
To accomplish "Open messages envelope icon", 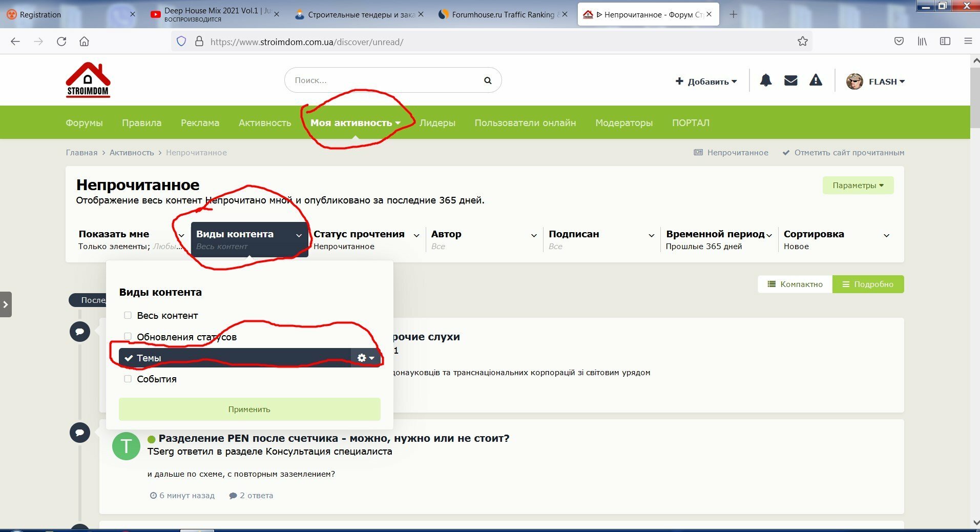I will click(x=790, y=80).
